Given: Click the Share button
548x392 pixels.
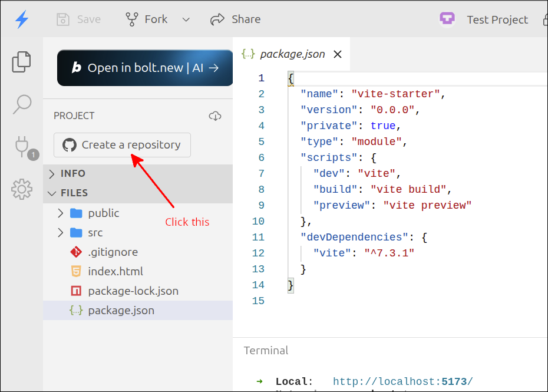Looking at the screenshot, I should coord(236,19).
